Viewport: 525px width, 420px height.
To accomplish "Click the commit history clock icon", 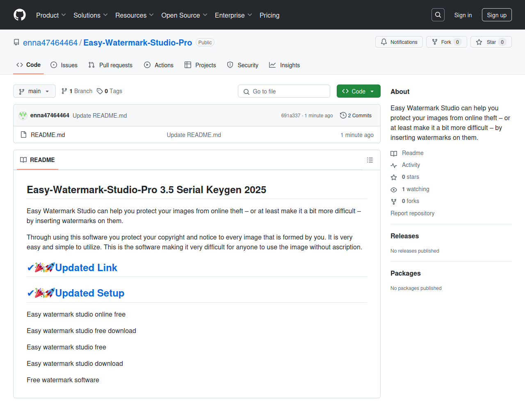I will [x=343, y=116].
